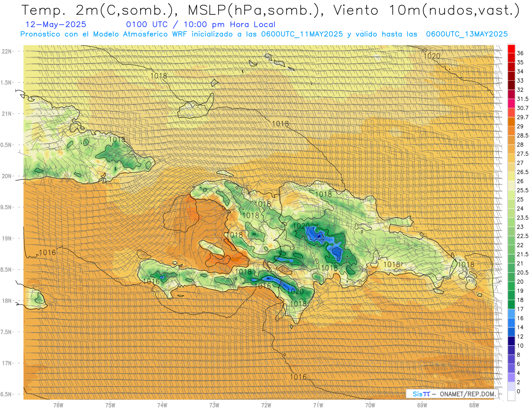This screenshot has height=411, width=532.
Task: Click the '74W' longitude label
Action: 162,405
